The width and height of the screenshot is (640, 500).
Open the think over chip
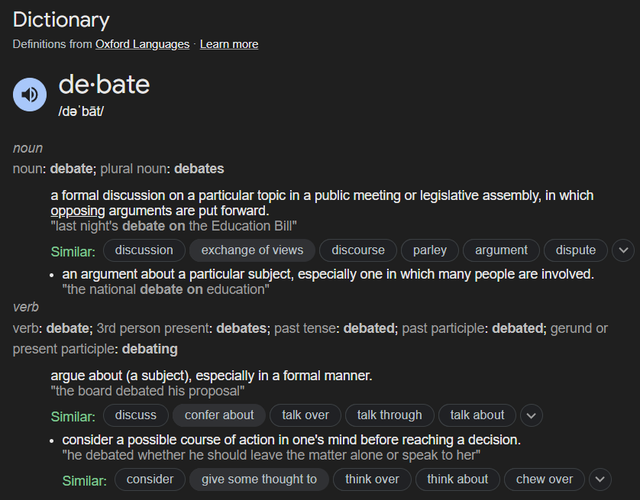tap(372, 479)
